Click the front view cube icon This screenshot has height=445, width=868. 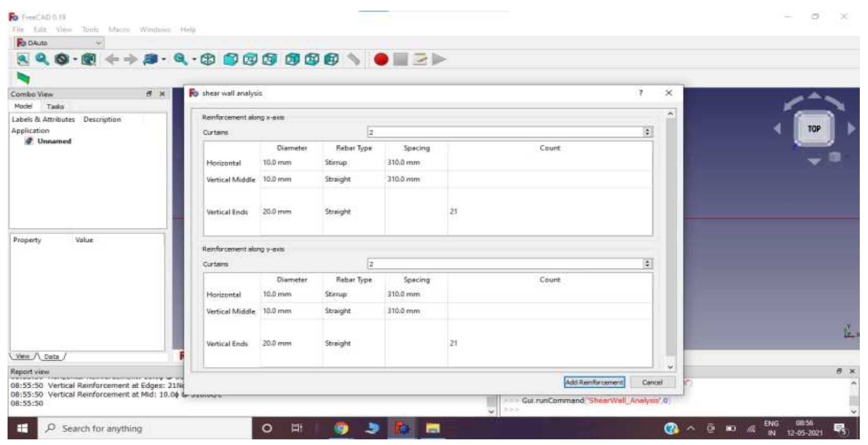[231, 59]
